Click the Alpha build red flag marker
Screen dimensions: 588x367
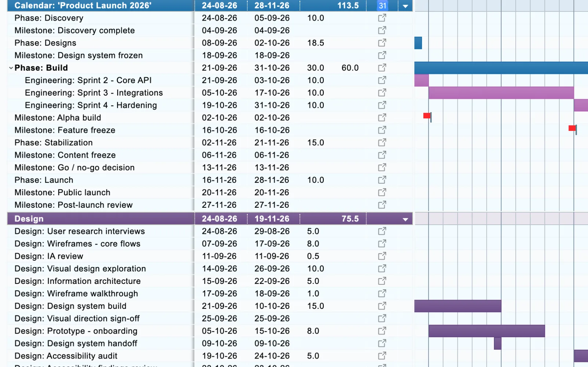(x=427, y=116)
